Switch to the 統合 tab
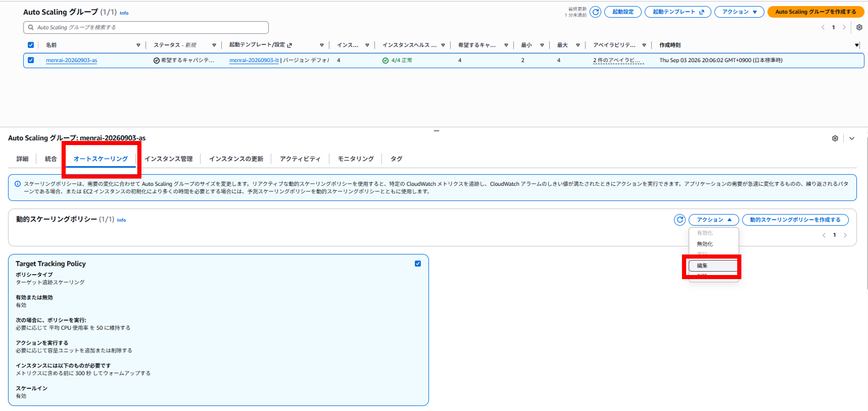Viewport: 868px width, 411px height. tap(51, 158)
